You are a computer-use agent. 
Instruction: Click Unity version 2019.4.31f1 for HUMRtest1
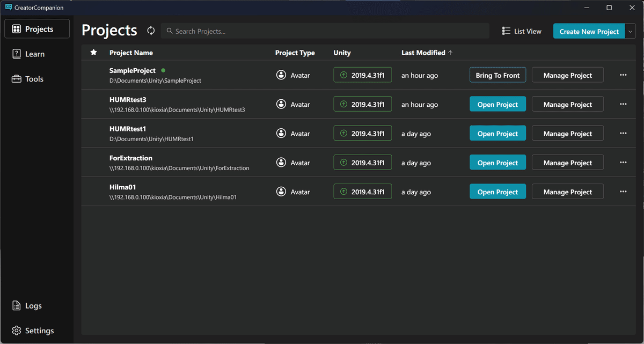coord(363,134)
